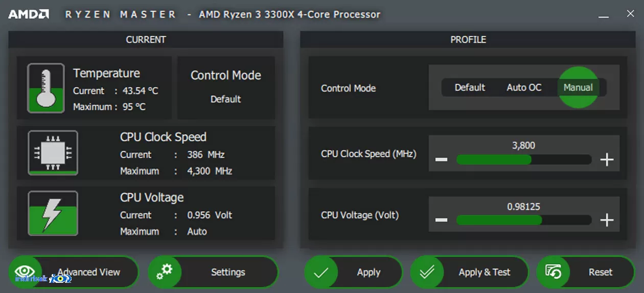Open Advanced View
The width and height of the screenshot is (644, 293).
[74, 272]
